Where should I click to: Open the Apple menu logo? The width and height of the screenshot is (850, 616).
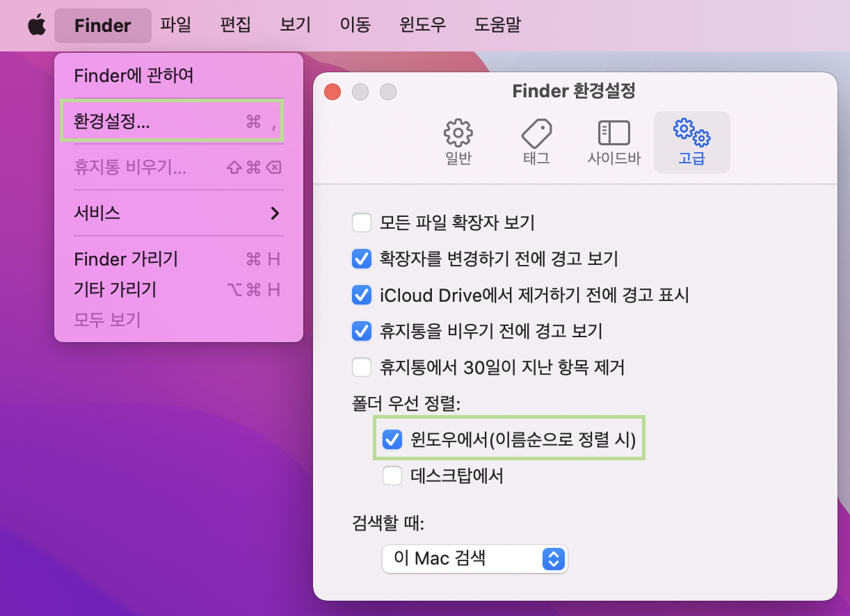(36, 26)
